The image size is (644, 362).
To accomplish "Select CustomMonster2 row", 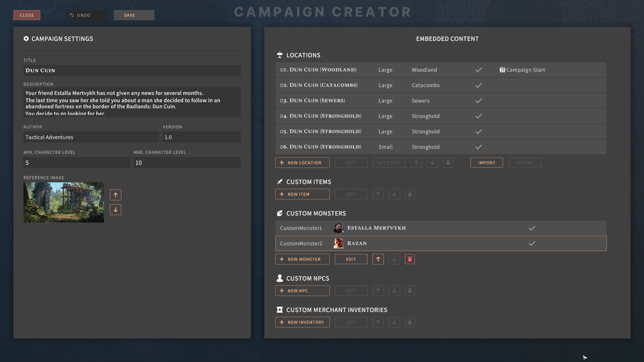I will pos(441,243).
